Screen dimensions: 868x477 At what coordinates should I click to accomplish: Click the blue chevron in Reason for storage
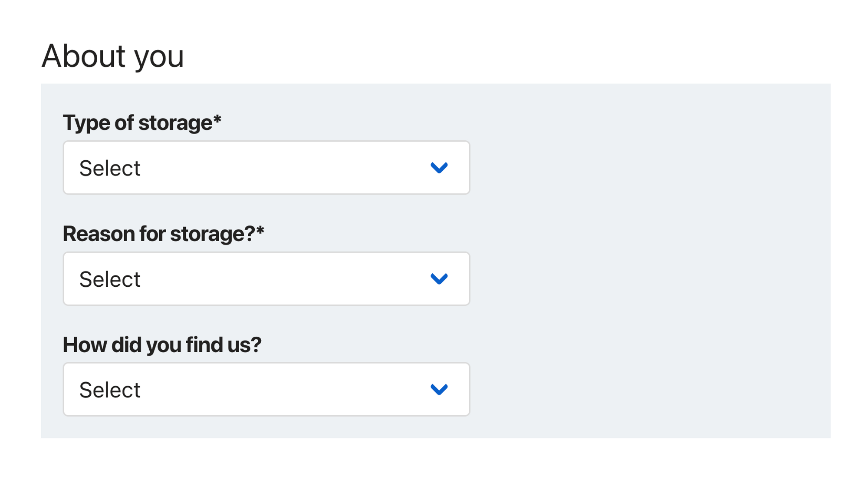tap(439, 278)
